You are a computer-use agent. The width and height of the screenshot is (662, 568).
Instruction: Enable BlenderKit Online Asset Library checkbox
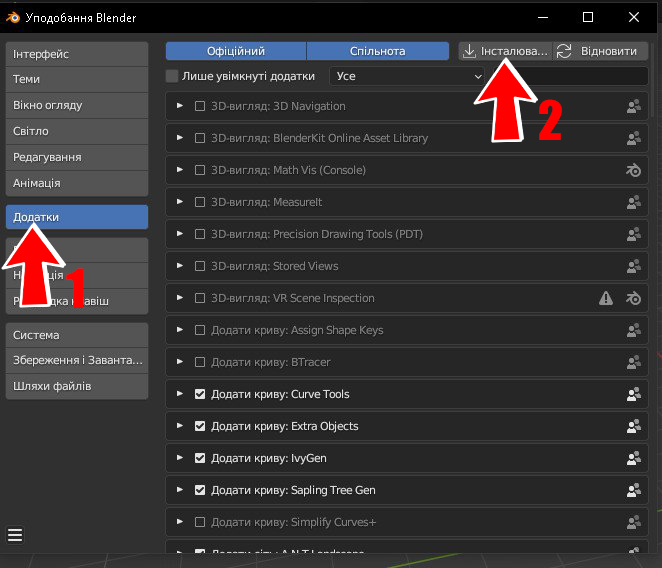[200, 138]
